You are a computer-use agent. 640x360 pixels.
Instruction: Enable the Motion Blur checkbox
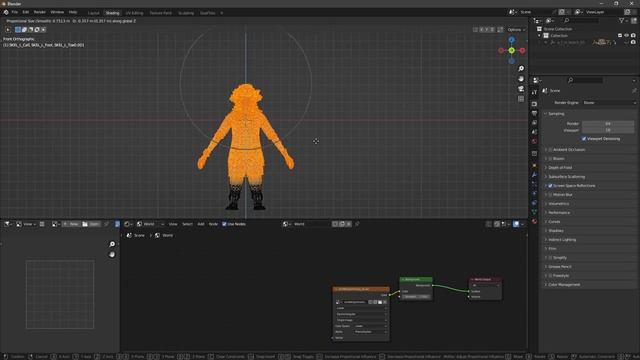pos(550,195)
